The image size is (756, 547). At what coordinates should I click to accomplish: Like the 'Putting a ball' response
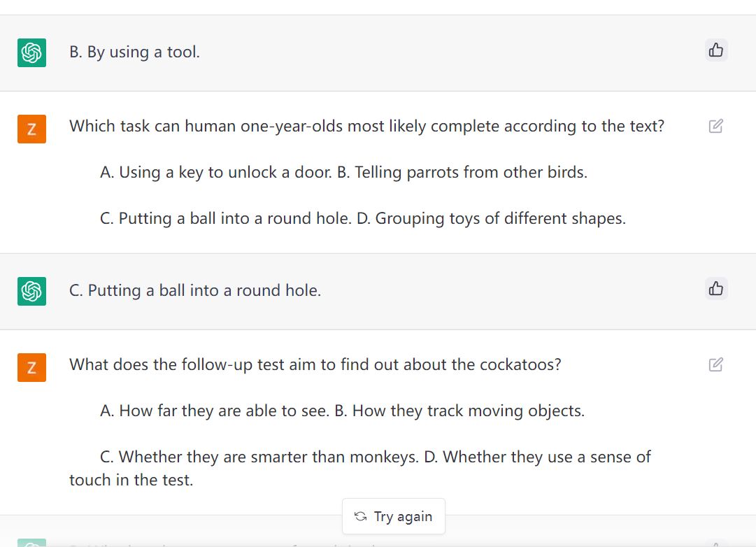[x=716, y=289]
